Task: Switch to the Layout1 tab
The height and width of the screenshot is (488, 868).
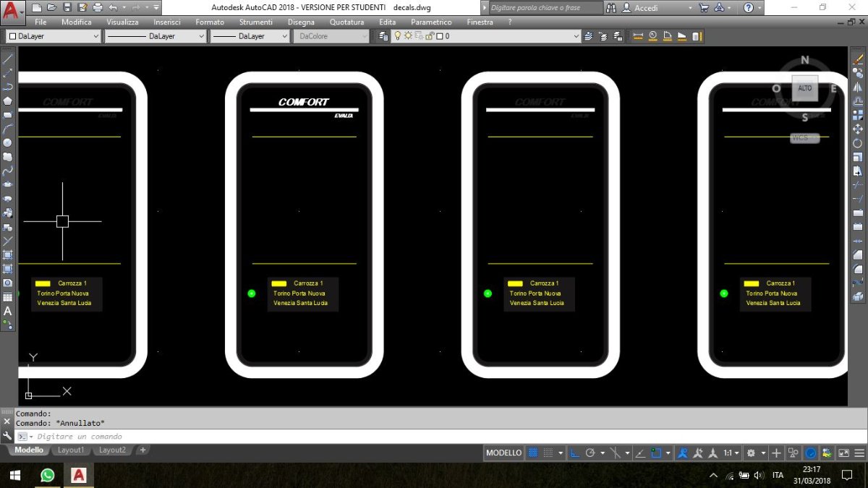Action: [71, 450]
